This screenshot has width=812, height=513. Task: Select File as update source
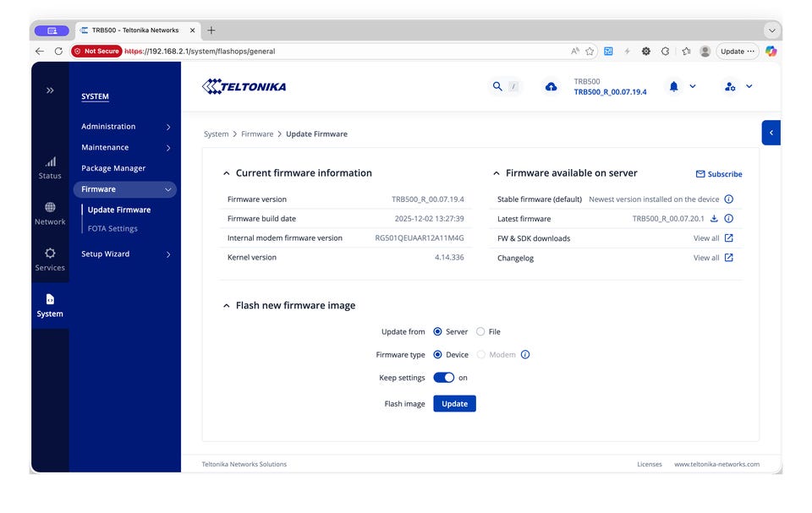point(480,332)
